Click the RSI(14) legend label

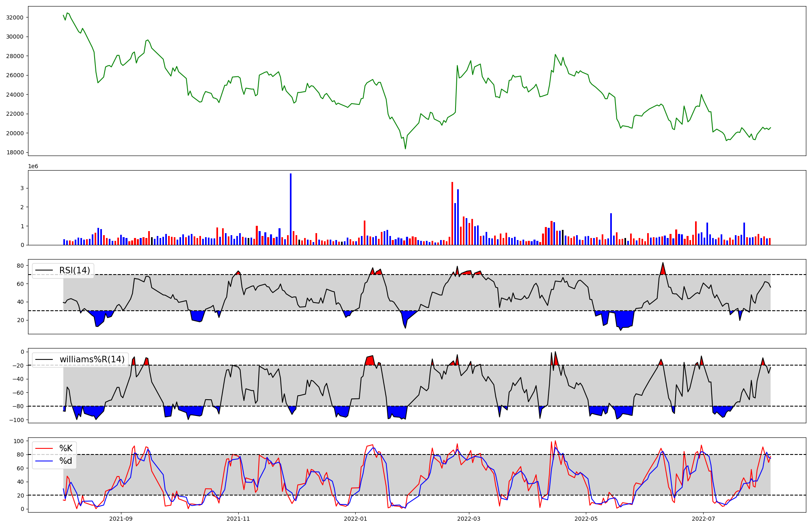coord(75,270)
